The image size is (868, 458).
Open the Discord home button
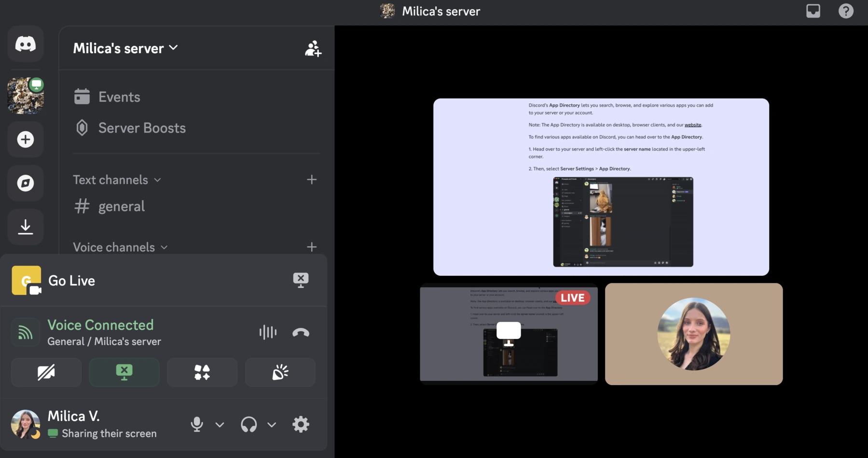tap(25, 44)
